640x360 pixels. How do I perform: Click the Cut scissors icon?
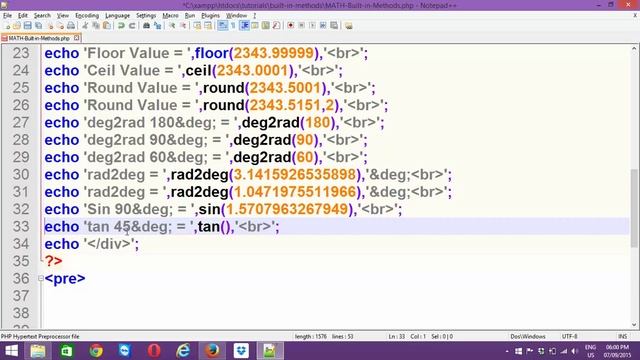click(x=85, y=26)
